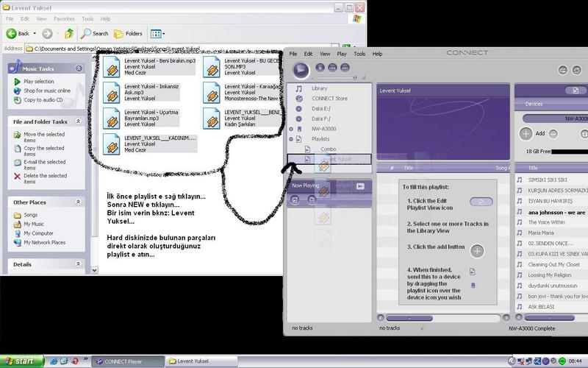
Task: Click 'Delete the selected items' link
Action: [45, 178]
